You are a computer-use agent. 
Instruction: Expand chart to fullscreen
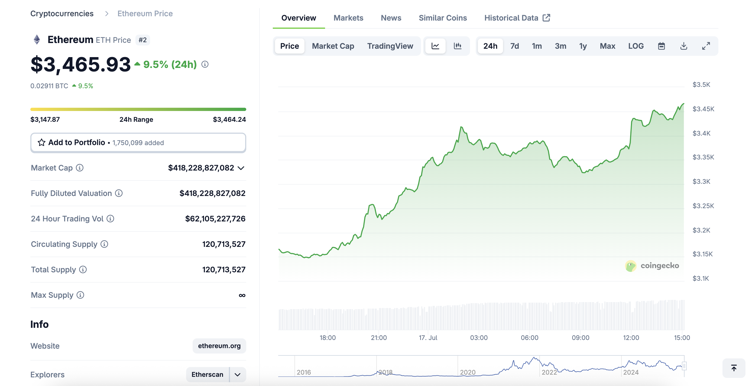point(706,46)
